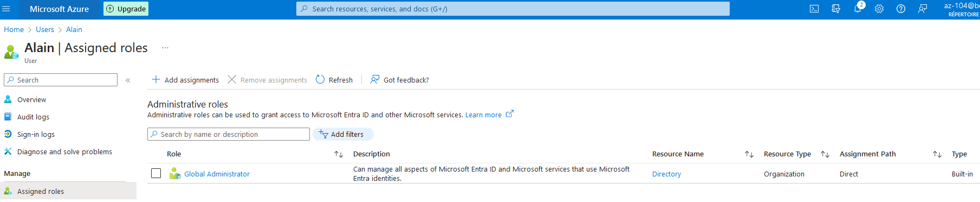Open portal Settings gear
980x202 pixels.
pyautogui.click(x=879, y=9)
